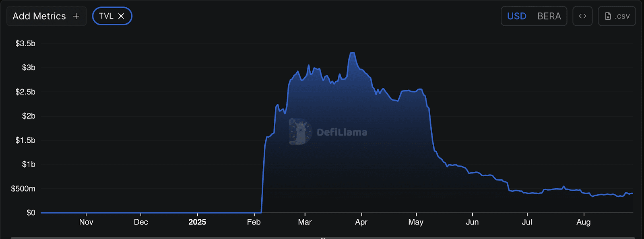The width and height of the screenshot is (644, 239).
Task: Click the DefiLlama llama logo watermark
Action: click(x=300, y=132)
